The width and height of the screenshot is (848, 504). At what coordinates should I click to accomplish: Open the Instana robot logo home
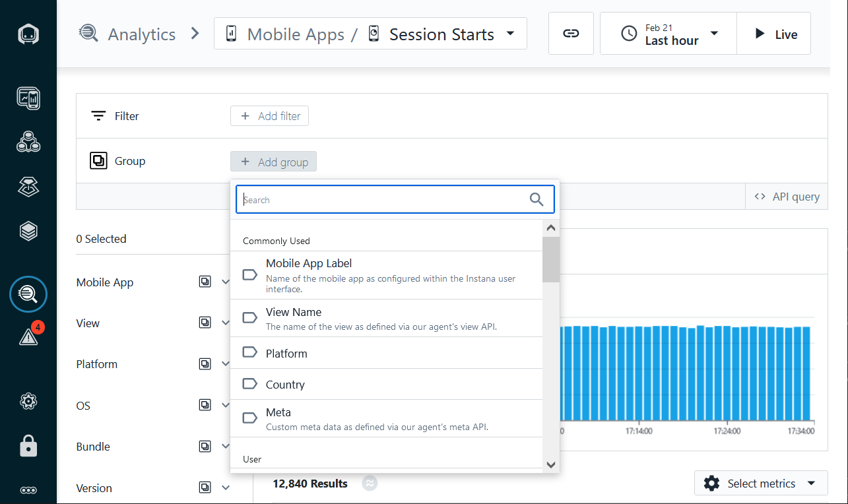tap(28, 34)
